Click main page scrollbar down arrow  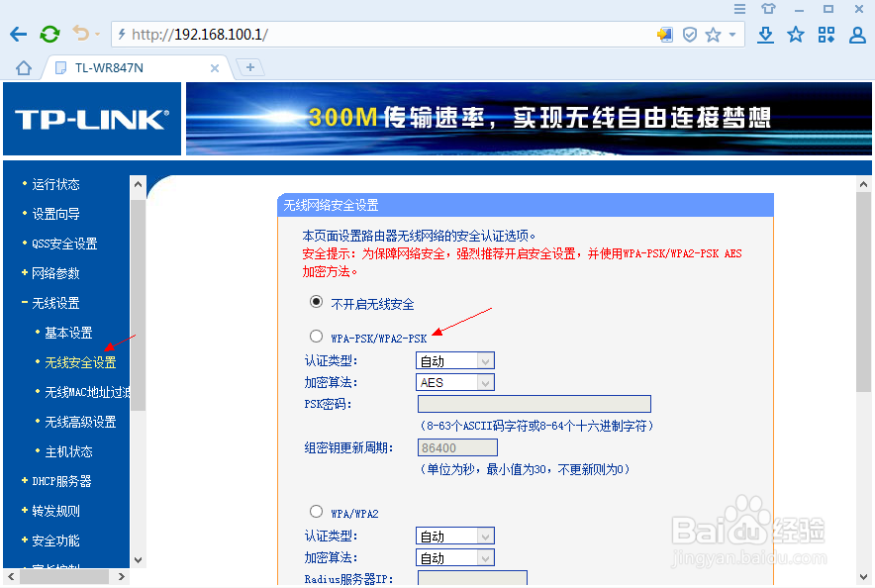(863, 577)
